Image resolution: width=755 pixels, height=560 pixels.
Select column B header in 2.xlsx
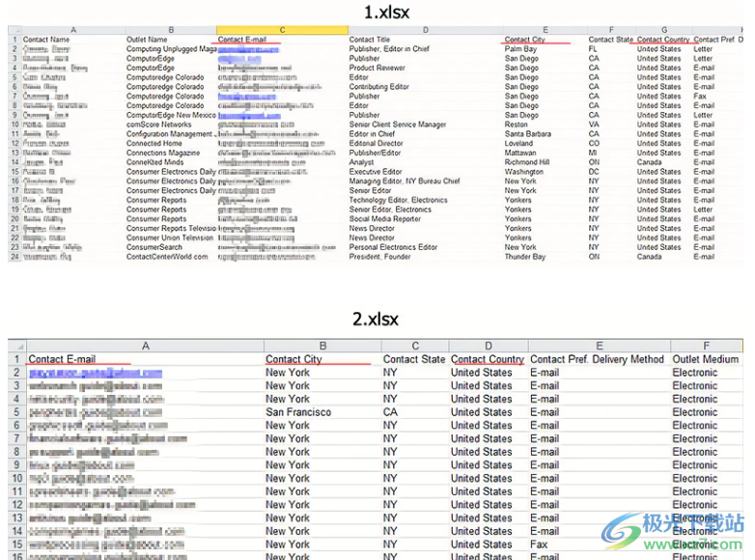pyautogui.click(x=322, y=346)
